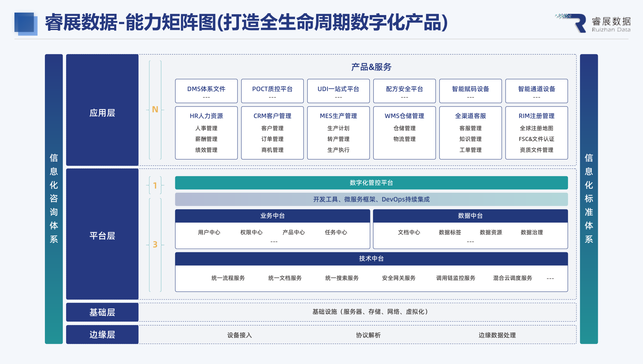The width and height of the screenshot is (643, 364).
Task: Select 薪酬管理 item
Action: point(206,139)
